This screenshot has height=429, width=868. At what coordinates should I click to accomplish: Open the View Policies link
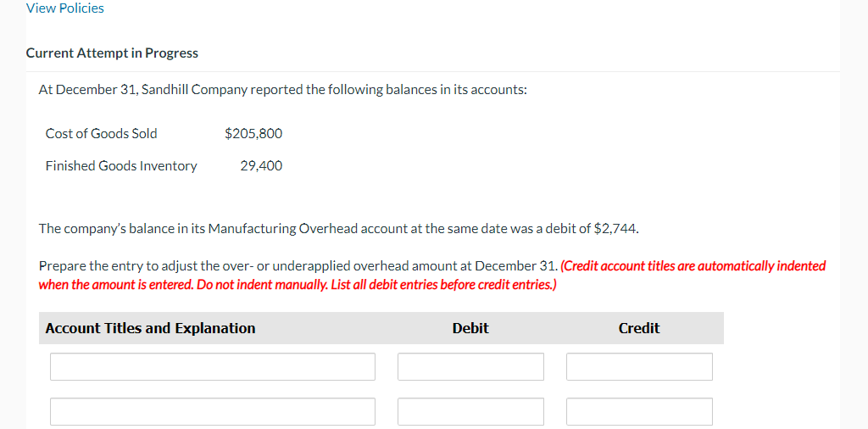(x=65, y=8)
